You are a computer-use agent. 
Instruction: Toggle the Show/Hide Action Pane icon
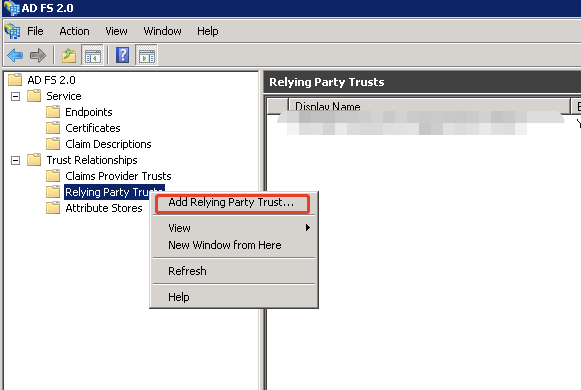tap(147, 56)
